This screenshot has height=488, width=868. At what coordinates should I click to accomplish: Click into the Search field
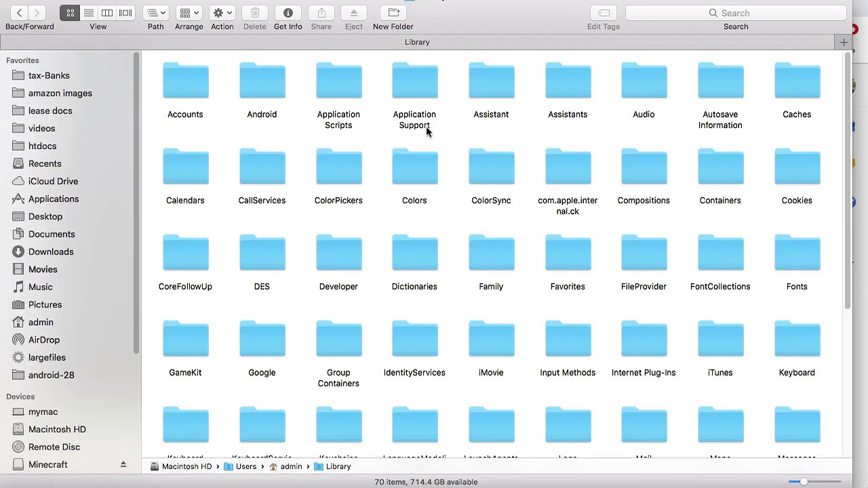[736, 13]
